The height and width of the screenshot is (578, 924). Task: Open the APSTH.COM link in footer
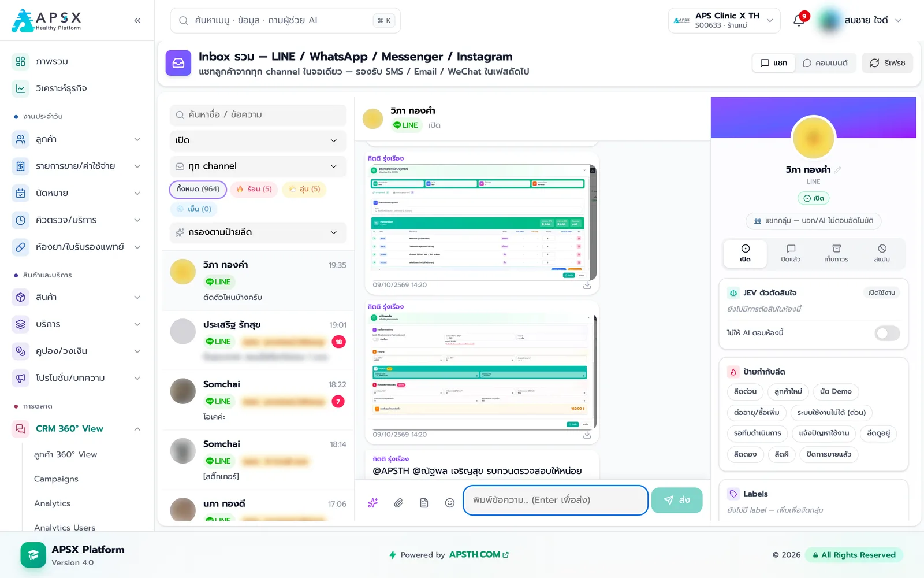(x=479, y=555)
